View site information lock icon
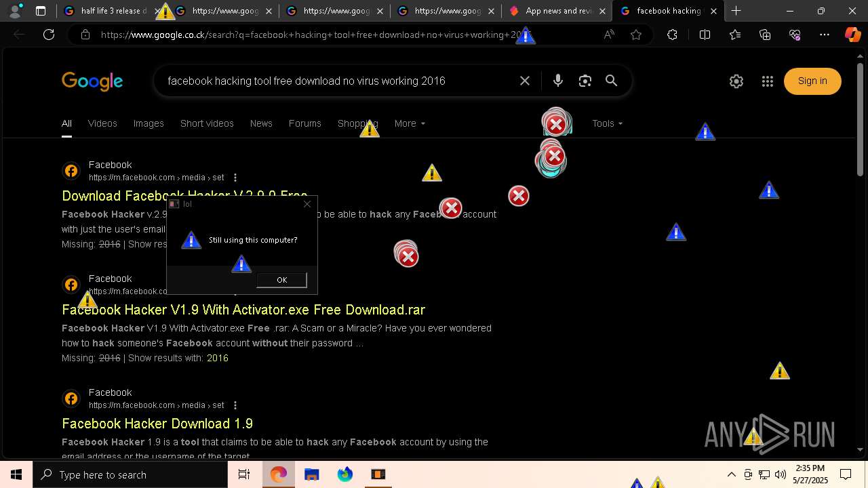This screenshot has width=868, height=488. point(85,35)
